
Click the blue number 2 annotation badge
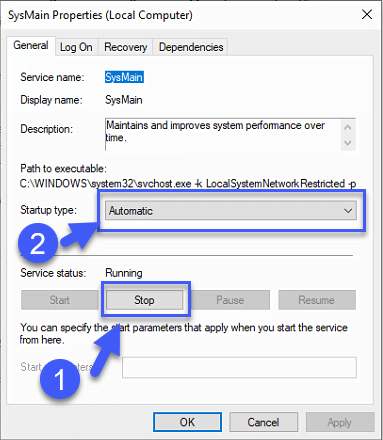(37, 243)
